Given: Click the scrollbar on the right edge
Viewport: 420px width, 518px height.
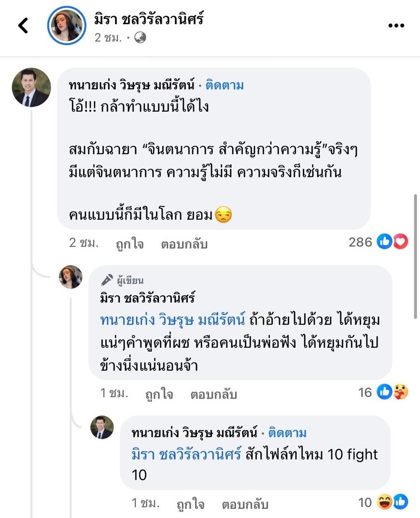Looking at the screenshot, I should (x=416, y=256).
